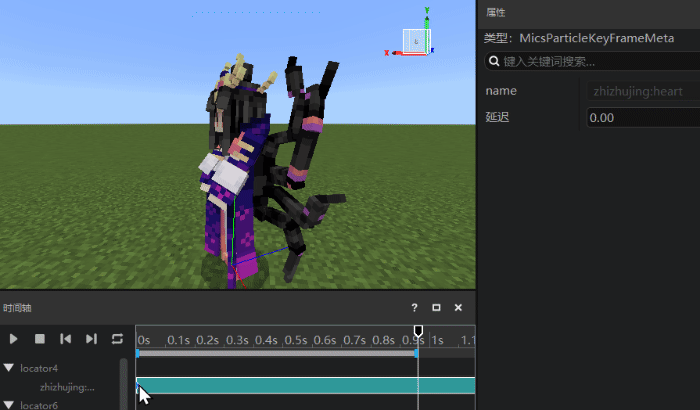Select the zhizhujing track under locator4
This screenshot has width=700, height=410.
[67, 386]
